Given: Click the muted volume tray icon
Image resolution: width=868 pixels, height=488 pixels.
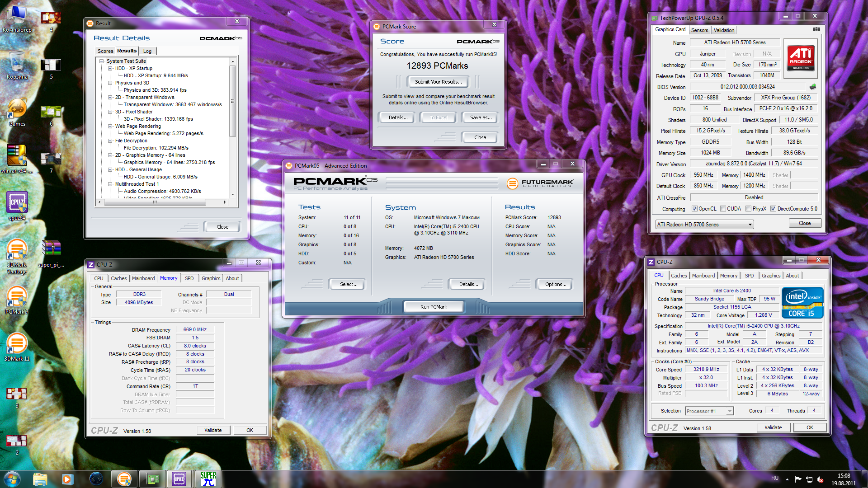Looking at the screenshot, I should click(821, 479).
